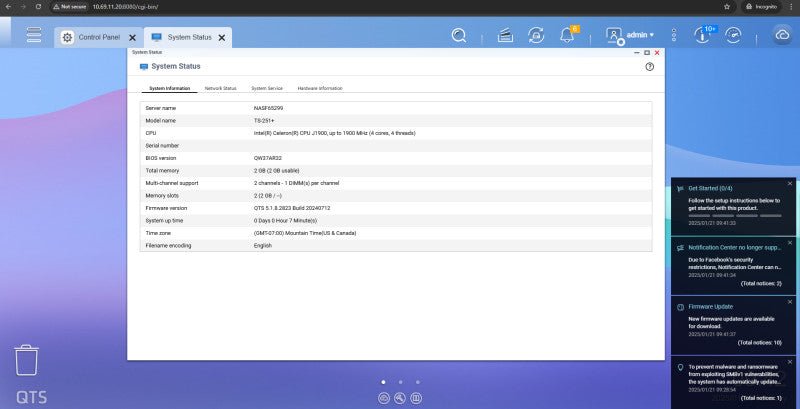Open the browser three-dot menu
Image resolution: width=800 pixels, height=409 pixels.
792,7
